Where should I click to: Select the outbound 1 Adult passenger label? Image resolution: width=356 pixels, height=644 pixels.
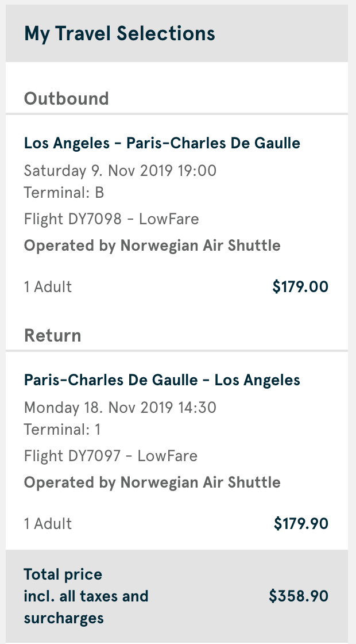pos(48,286)
